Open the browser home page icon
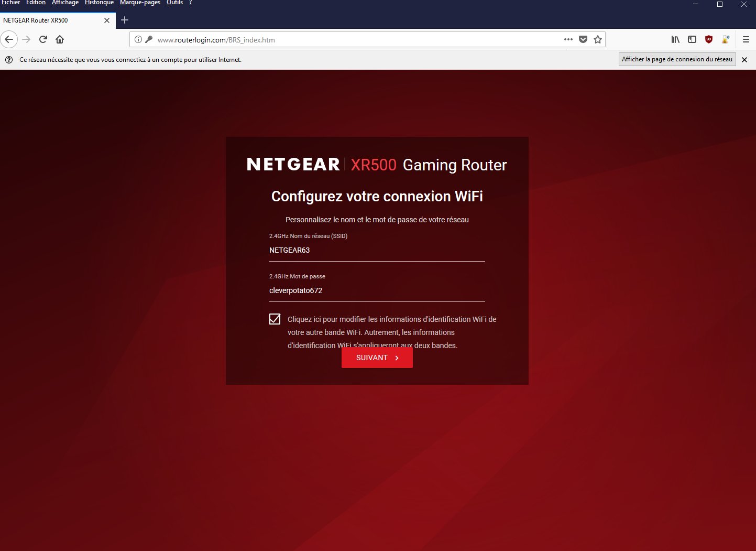 click(60, 39)
